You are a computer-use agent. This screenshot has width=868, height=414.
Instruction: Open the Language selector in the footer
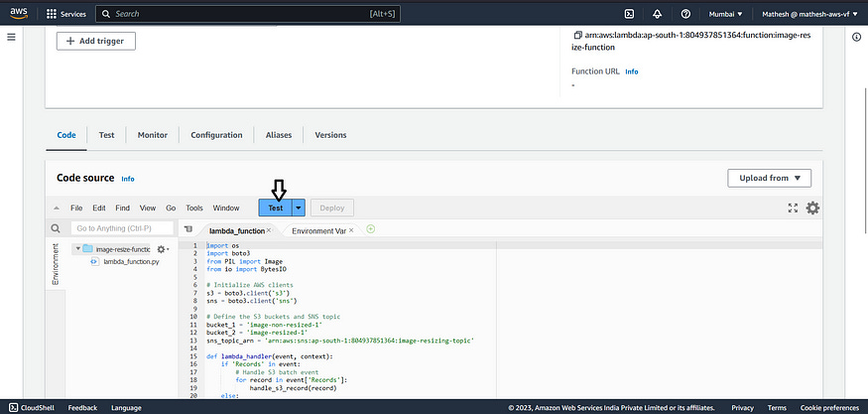click(x=126, y=408)
